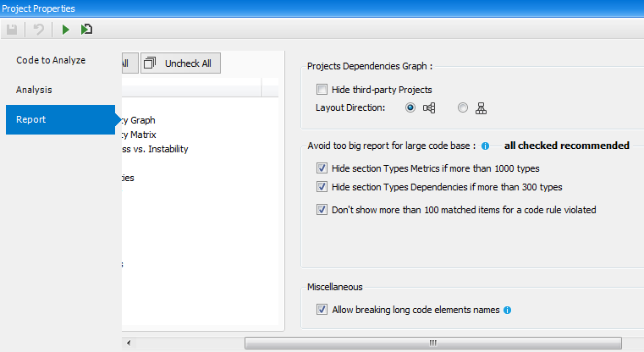Enable Hide third-party Projects checkbox
Screen dimensions: 644x352
coord(322,90)
